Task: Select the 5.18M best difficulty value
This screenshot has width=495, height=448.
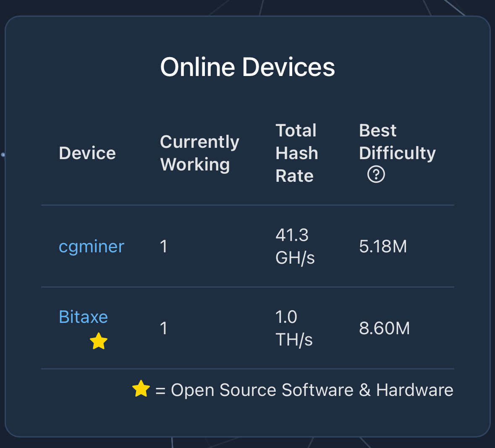Action: click(x=383, y=246)
